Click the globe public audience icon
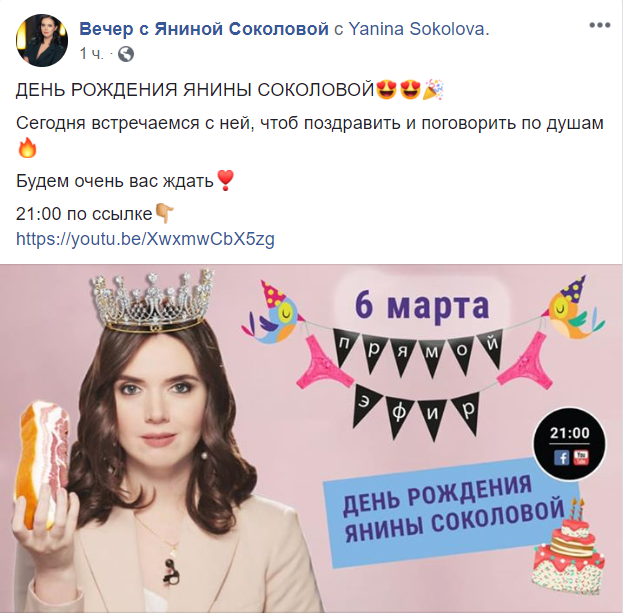 click(126, 54)
